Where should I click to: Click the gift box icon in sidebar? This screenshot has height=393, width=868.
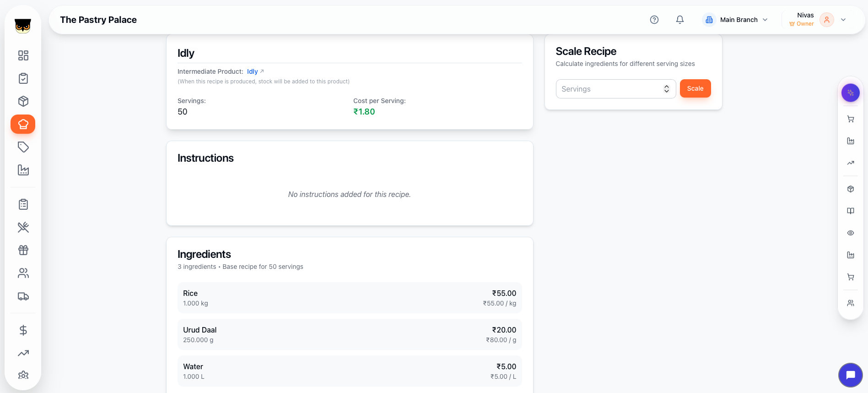point(23,250)
